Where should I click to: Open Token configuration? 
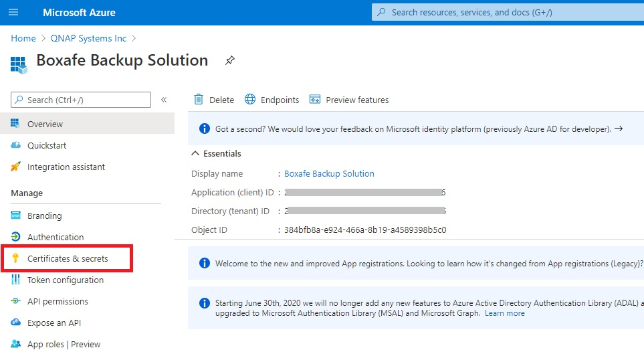pyautogui.click(x=66, y=280)
